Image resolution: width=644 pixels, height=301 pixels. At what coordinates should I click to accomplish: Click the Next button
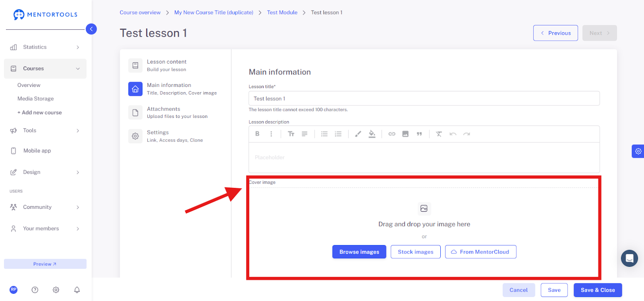click(599, 33)
